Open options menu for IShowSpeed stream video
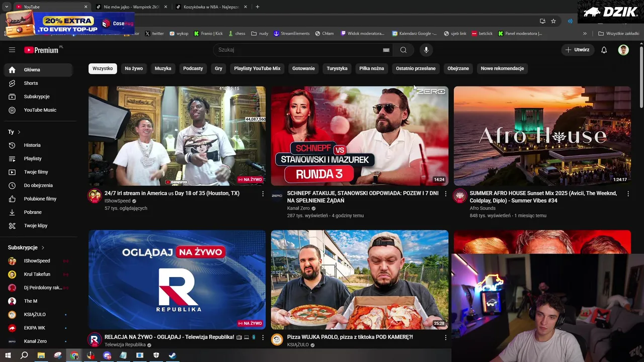This screenshot has height=362, width=644. tap(263, 194)
